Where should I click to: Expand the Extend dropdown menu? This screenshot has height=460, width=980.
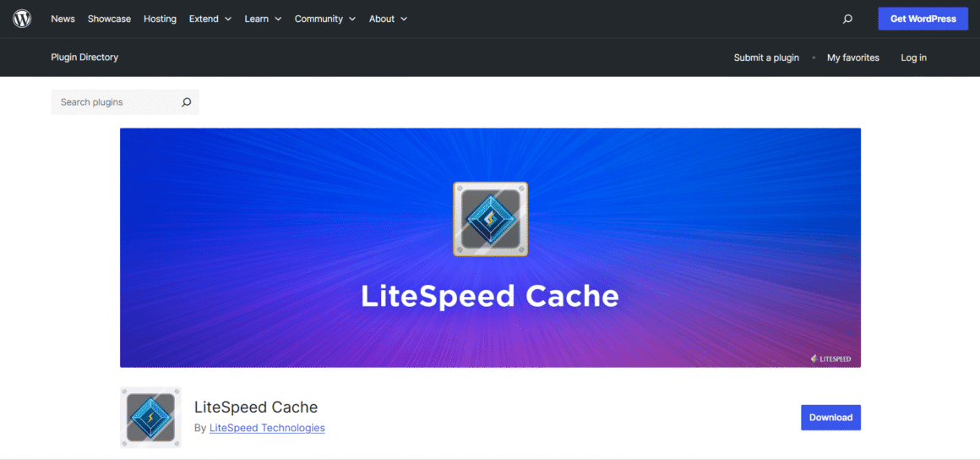tap(210, 19)
